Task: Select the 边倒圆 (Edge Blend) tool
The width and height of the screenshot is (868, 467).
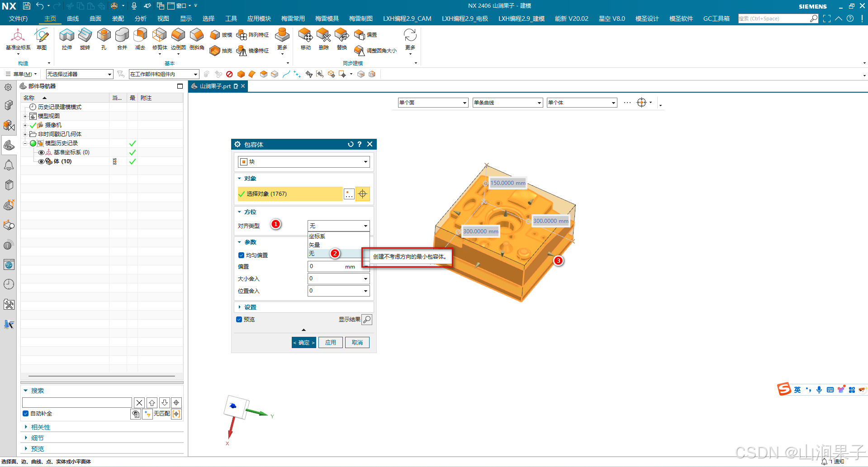Action: click(178, 39)
